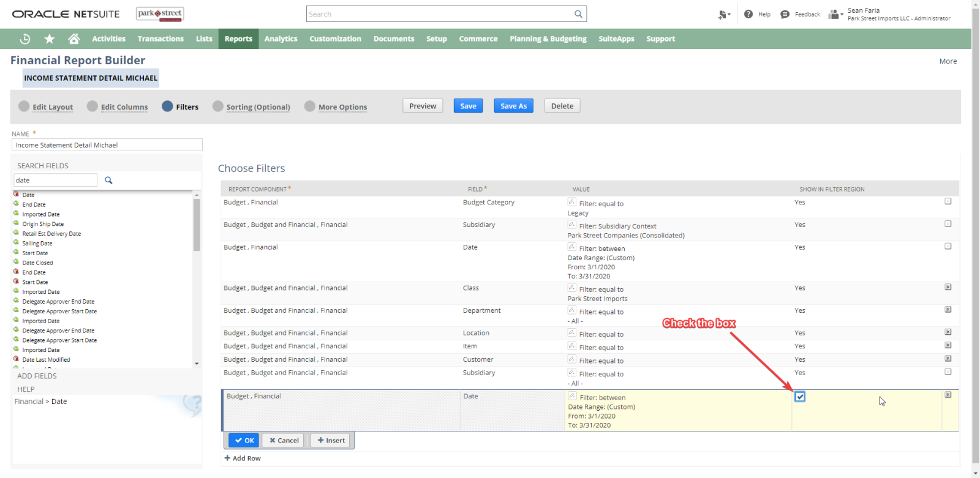The height and width of the screenshot is (478, 980).
Task: Open the Recent Records clock icon
Action: tap(25, 39)
